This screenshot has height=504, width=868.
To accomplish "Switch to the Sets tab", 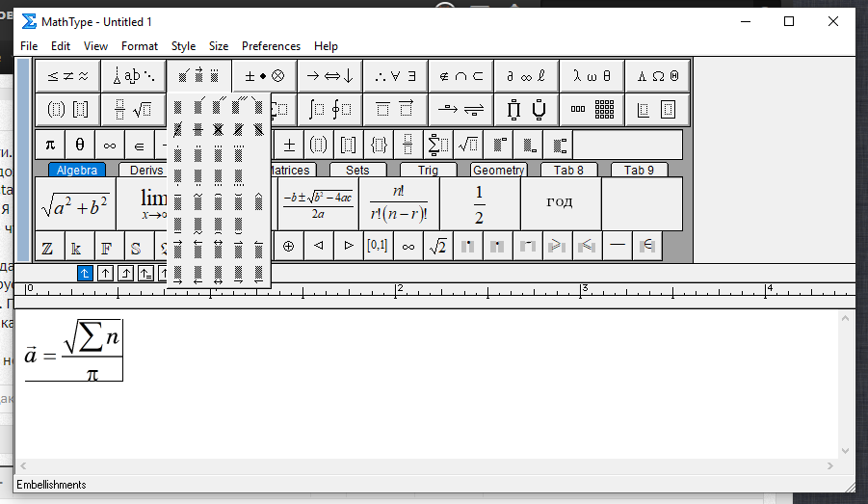I will 357,170.
